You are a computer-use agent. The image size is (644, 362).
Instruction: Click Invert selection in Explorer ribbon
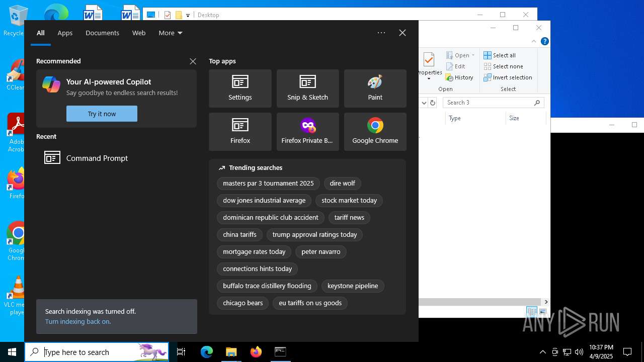click(x=508, y=77)
